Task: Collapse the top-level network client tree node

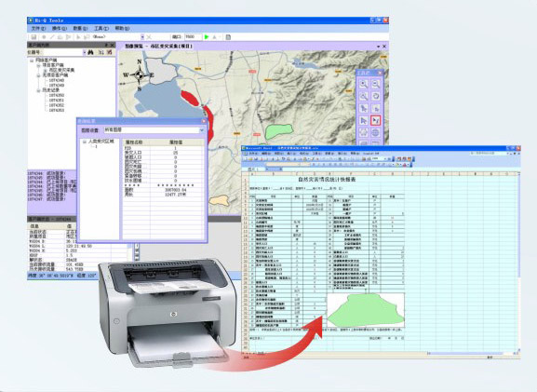Action: click(32, 61)
